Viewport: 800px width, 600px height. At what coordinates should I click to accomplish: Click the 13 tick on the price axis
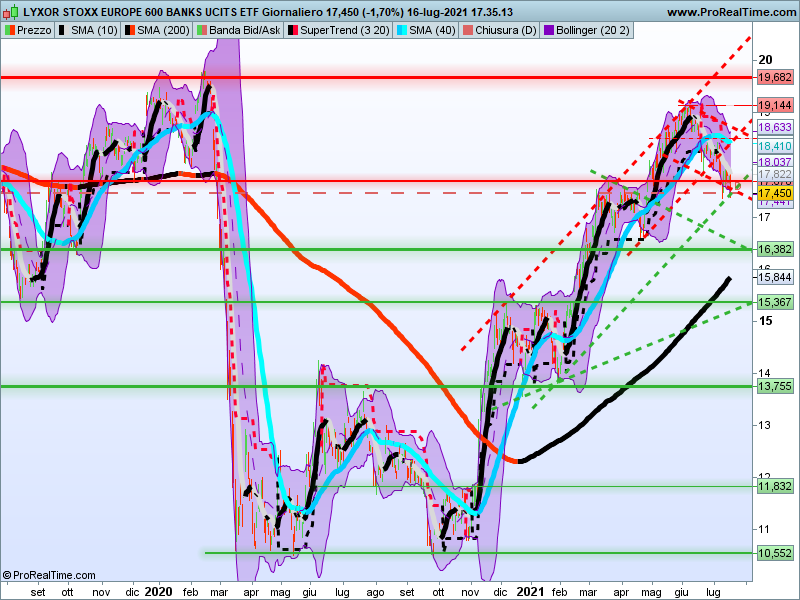[764, 425]
